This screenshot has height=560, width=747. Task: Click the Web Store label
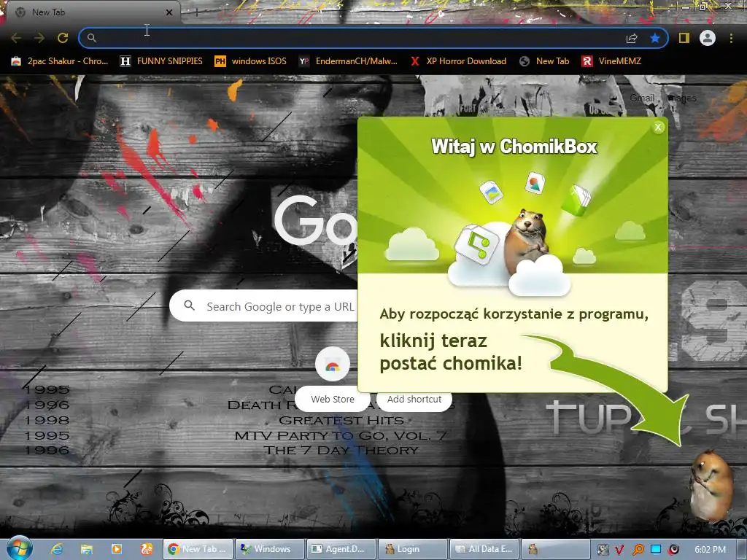pyautogui.click(x=333, y=399)
